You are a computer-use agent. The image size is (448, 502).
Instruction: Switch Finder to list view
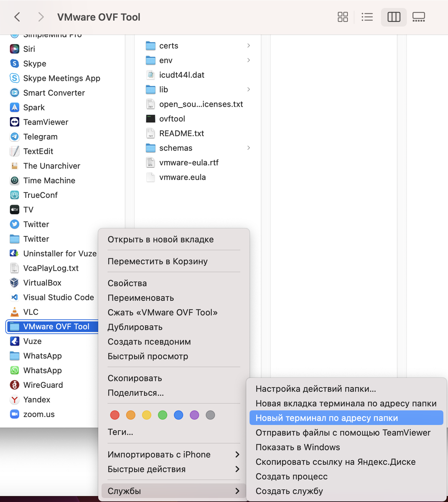(367, 17)
